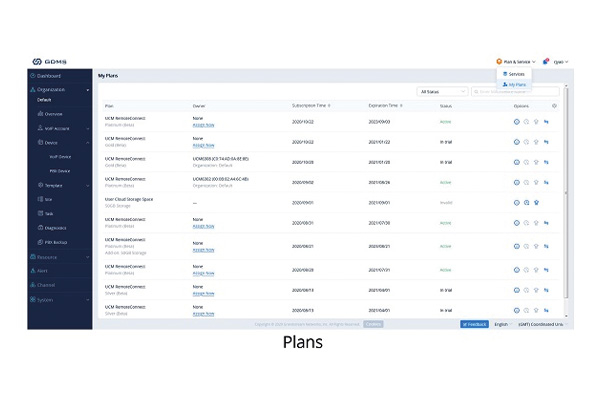Open PBX Device under Device
Viewport: 600px width, 400px height.
(60, 171)
